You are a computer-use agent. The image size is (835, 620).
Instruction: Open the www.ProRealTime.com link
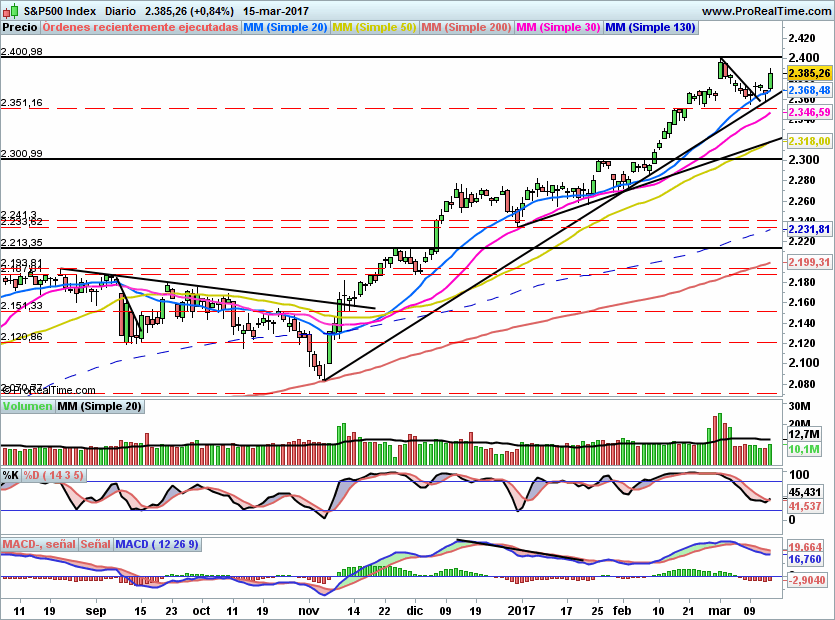[767, 11]
